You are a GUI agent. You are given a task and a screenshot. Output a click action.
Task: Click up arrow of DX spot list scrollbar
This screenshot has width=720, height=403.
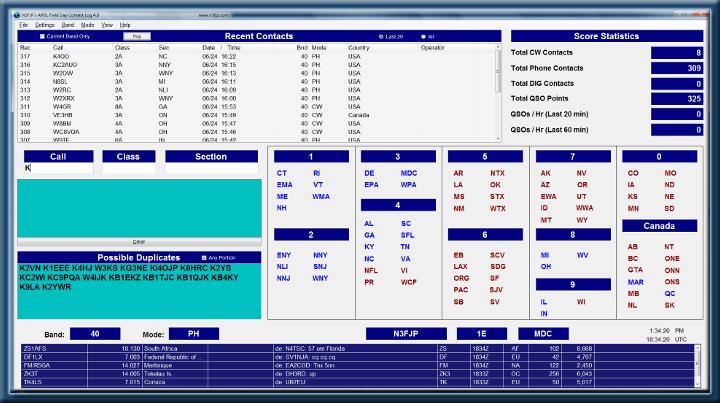(698, 348)
